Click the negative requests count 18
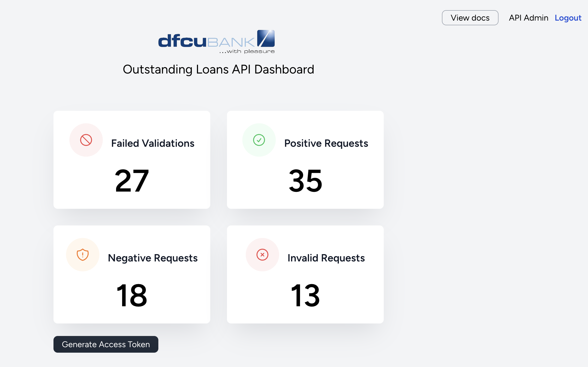Image resolution: width=588 pixels, height=367 pixels. (132, 295)
